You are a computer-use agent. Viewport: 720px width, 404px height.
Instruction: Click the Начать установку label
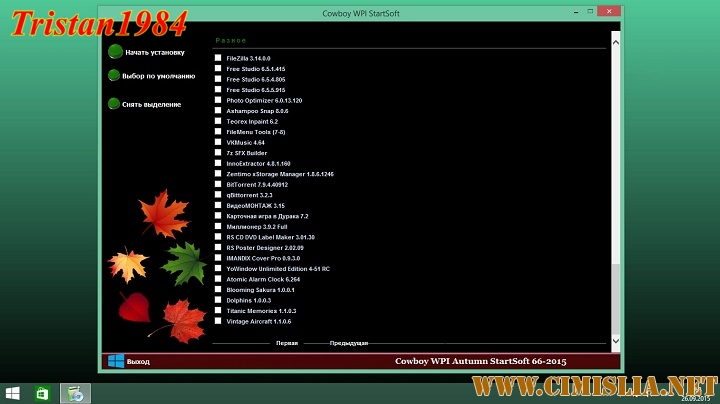pyautogui.click(x=155, y=52)
